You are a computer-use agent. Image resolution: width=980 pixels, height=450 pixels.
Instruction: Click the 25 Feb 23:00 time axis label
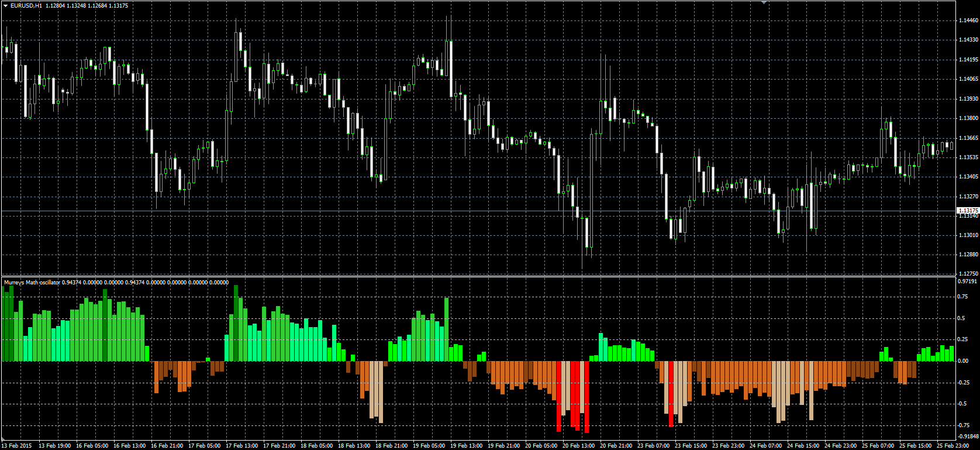pos(953,446)
